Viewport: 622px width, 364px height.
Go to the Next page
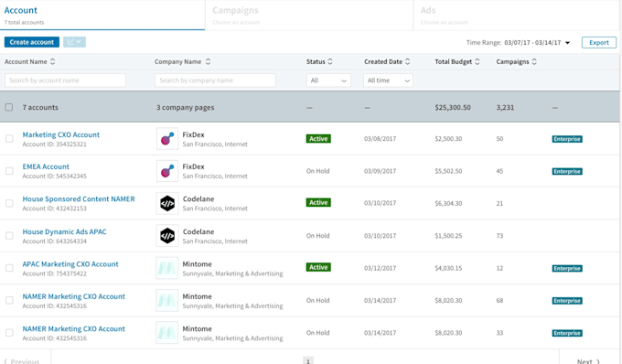coord(588,361)
